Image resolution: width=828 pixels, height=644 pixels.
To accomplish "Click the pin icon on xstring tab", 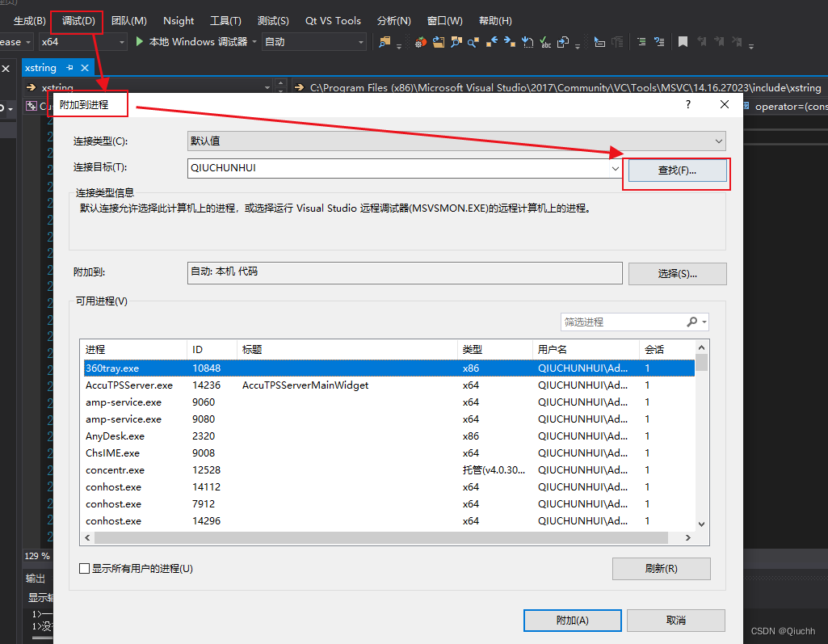I will [69, 68].
